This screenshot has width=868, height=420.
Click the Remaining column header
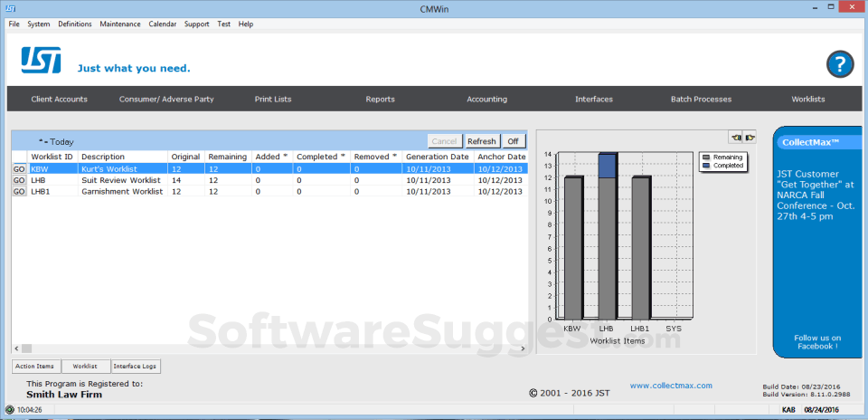pos(228,157)
